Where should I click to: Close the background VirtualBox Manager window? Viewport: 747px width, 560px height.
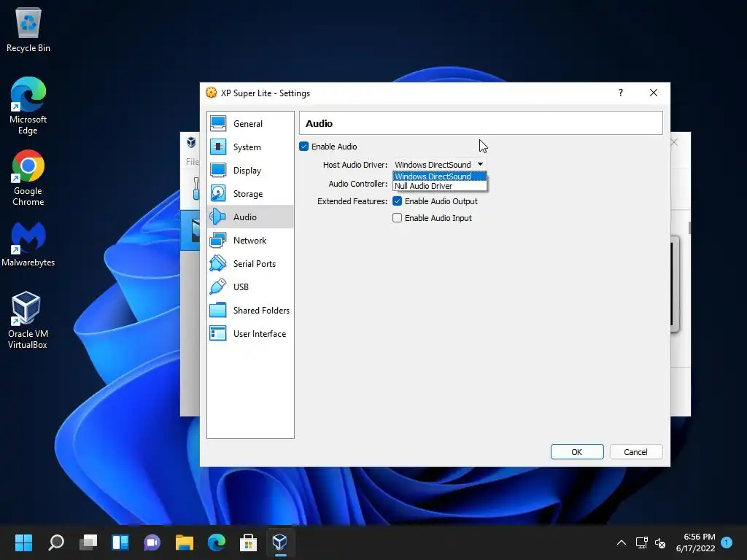674,142
